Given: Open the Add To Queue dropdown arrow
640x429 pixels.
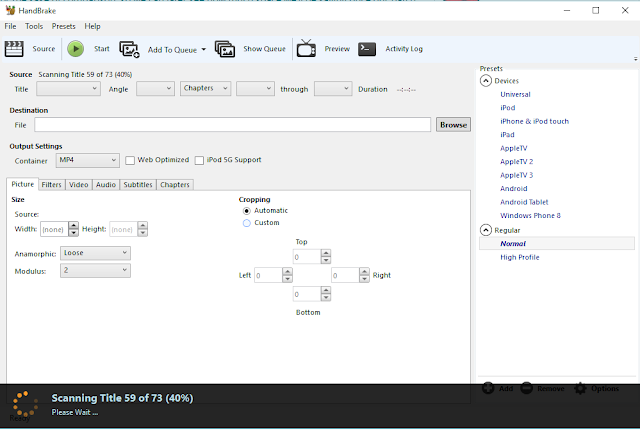Looking at the screenshot, I should (x=204, y=49).
